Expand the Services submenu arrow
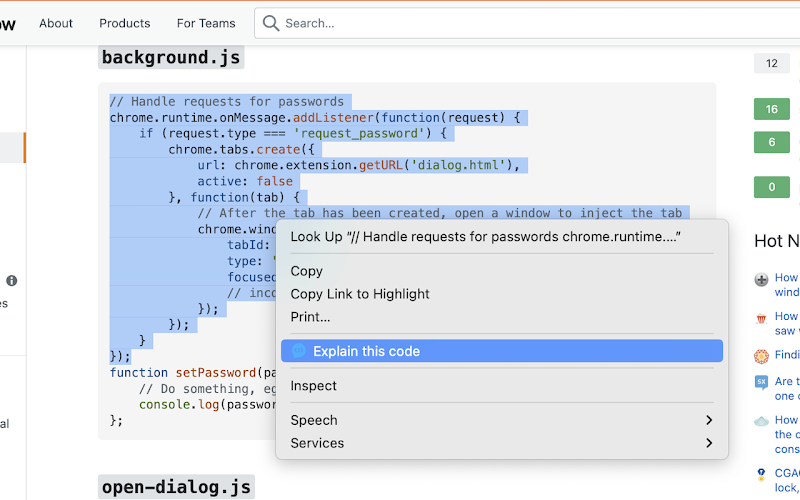This screenshot has height=500, width=800. coord(709,443)
